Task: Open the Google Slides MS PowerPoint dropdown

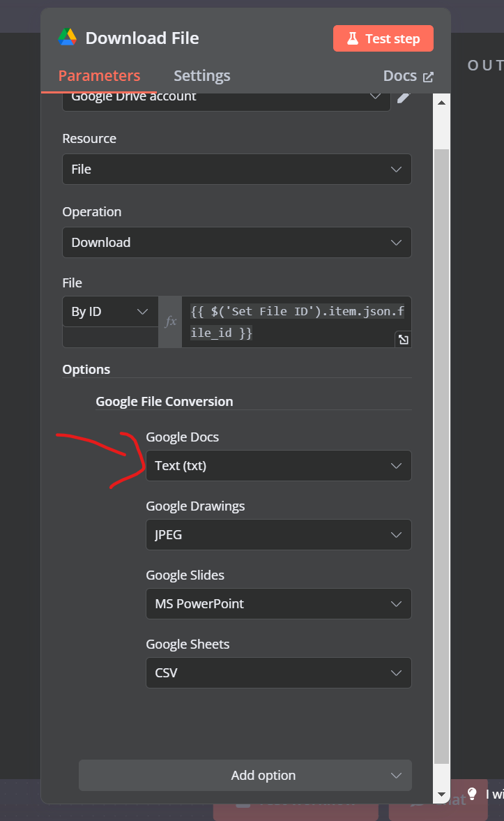Action: pyautogui.click(x=278, y=603)
